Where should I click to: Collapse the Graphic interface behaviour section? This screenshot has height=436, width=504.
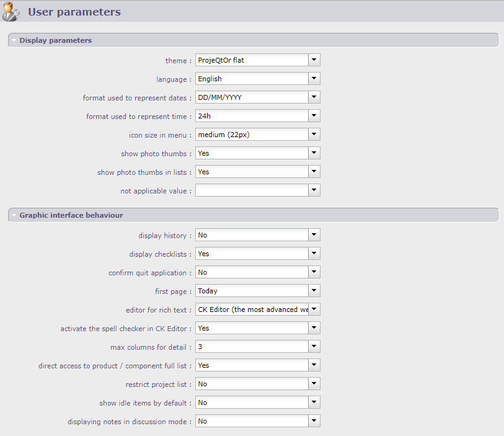pyautogui.click(x=14, y=215)
